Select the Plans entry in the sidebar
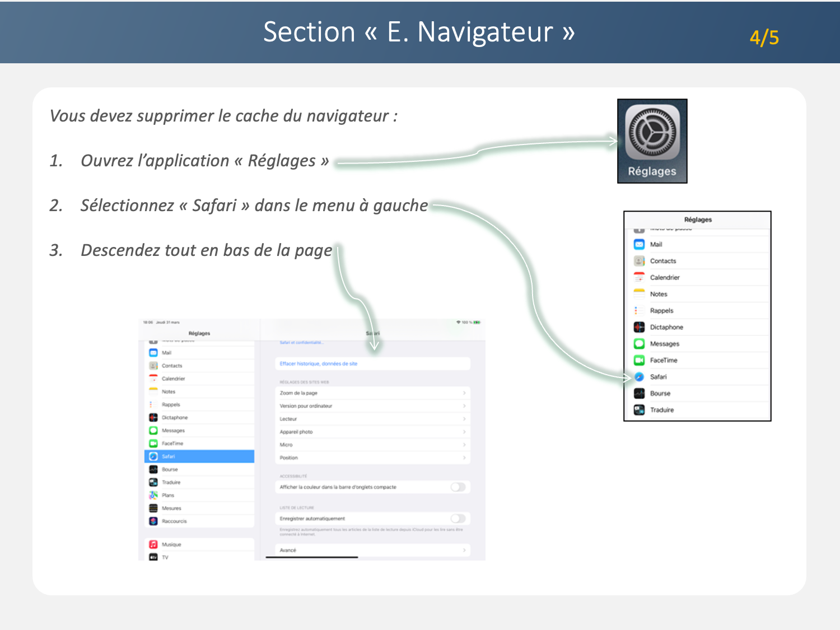 point(169,495)
